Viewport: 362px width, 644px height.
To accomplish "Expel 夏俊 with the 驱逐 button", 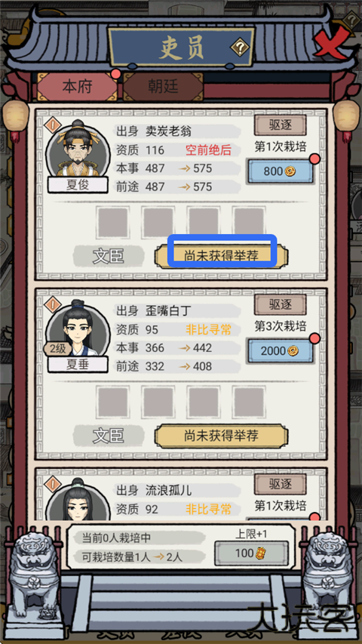I will pos(281,125).
